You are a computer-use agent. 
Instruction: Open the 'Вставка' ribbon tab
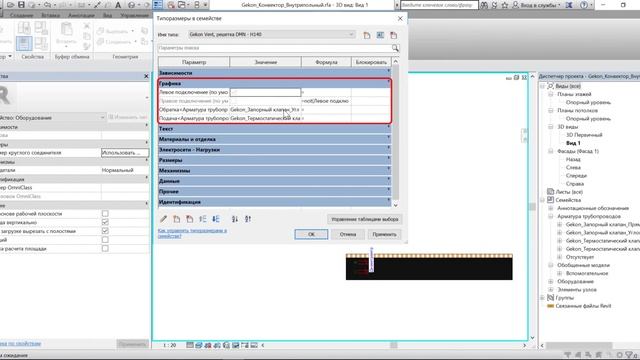point(51,15)
